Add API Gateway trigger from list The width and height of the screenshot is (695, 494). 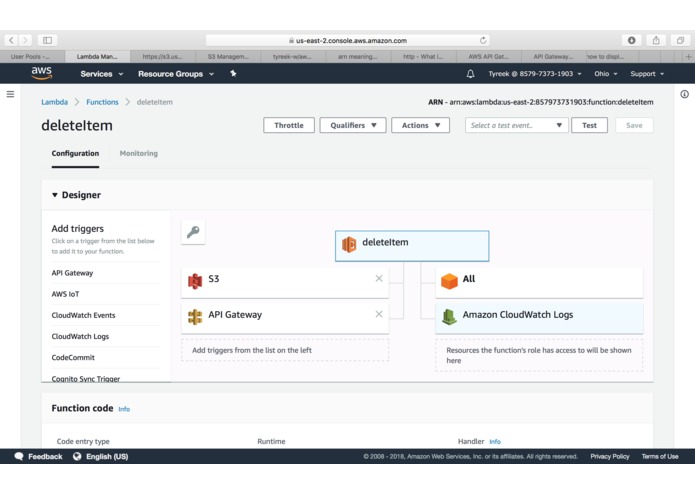tap(72, 273)
